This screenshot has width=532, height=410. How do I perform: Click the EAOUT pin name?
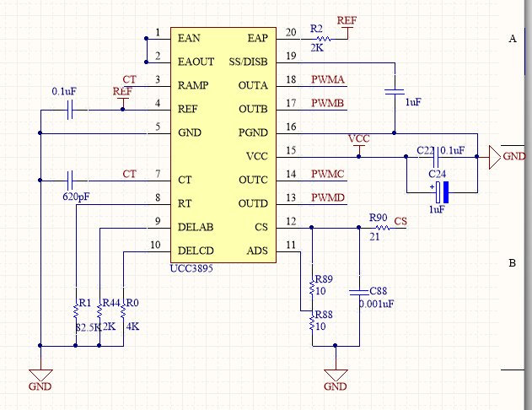click(196, 62)
